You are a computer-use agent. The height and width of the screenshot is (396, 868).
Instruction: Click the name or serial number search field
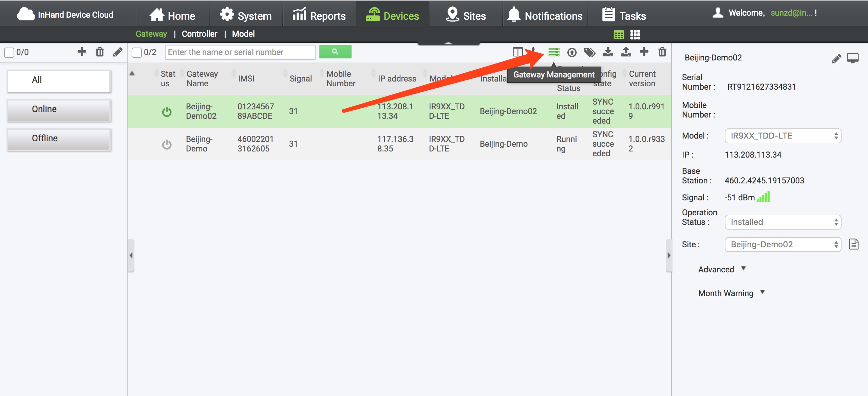pyautogui.click(x=240, y=52)
